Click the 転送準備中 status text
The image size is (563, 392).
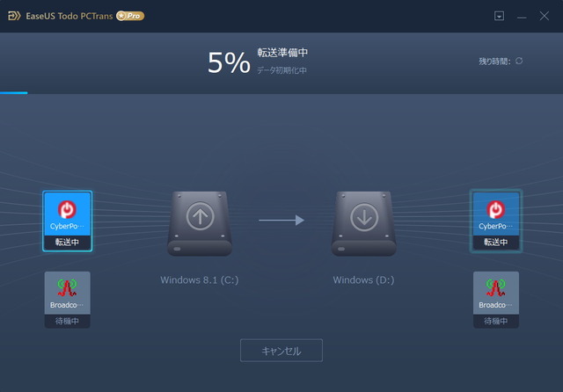click(282, 53)
